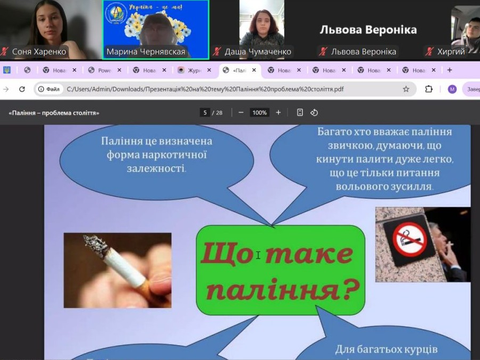
Task: Click the fit to page icon
Action: tap(300, 113)
